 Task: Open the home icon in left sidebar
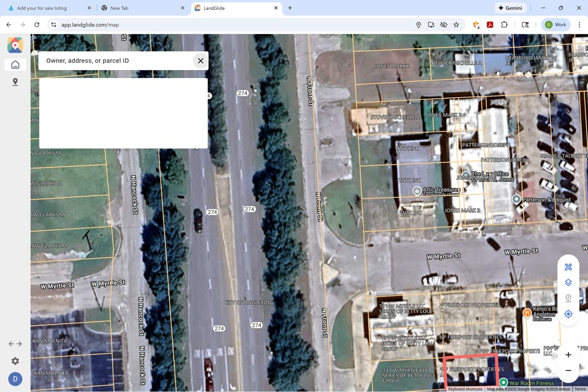pyautogui.click(x=15, y=65)
